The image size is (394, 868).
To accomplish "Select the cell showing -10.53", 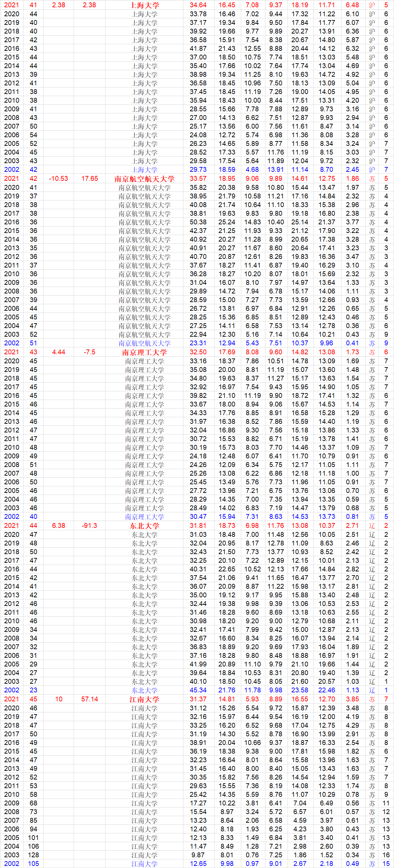I will (58, 179).
